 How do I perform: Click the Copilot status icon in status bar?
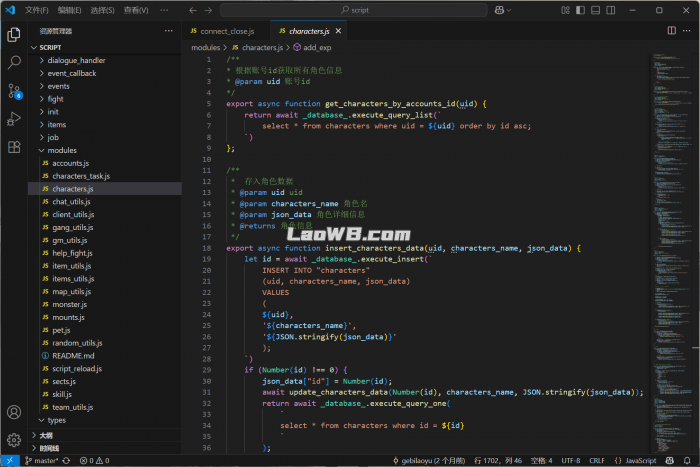point(670,460)
